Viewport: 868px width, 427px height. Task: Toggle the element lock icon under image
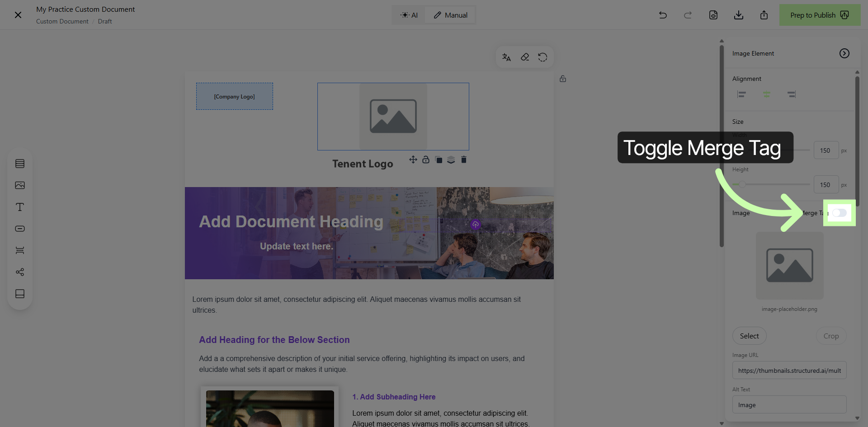[x=426, y=160]
